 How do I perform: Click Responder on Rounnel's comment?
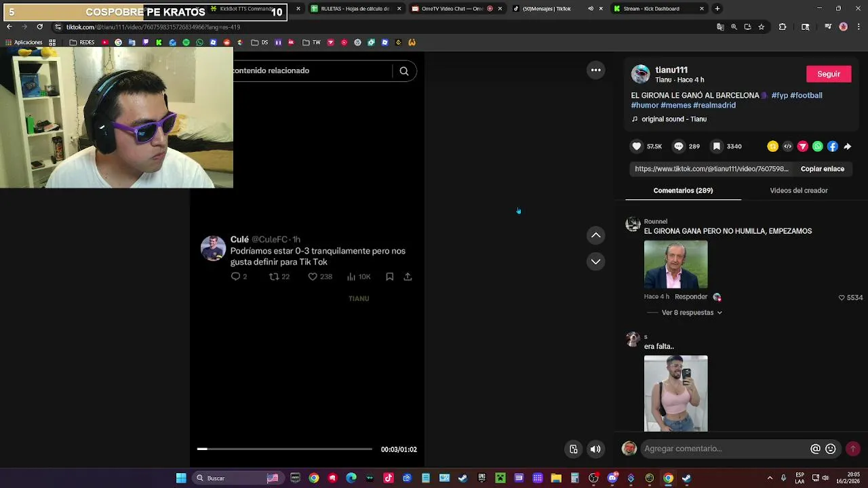coord(691,297)
